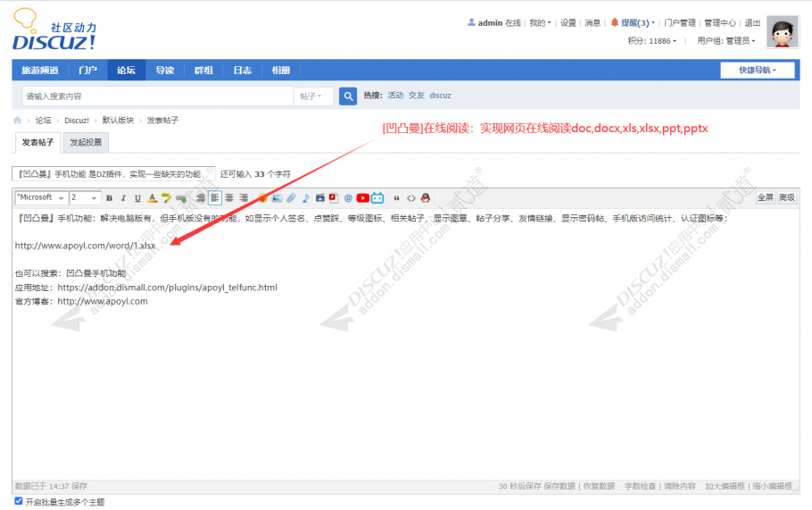The image size is (812, 510).
Task: Click the home icon in breadcrumb
Action: click(17, 121)
